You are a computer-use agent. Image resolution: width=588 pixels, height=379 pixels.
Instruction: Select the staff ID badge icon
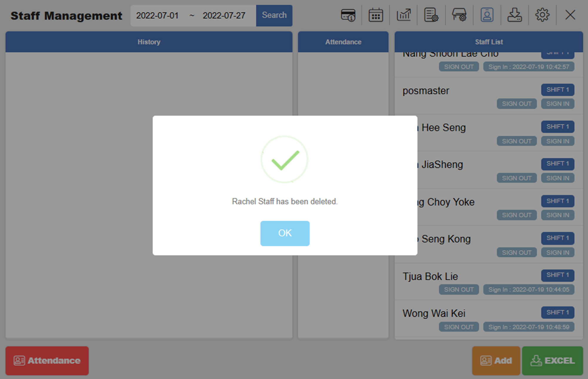[x=487, y=15]
